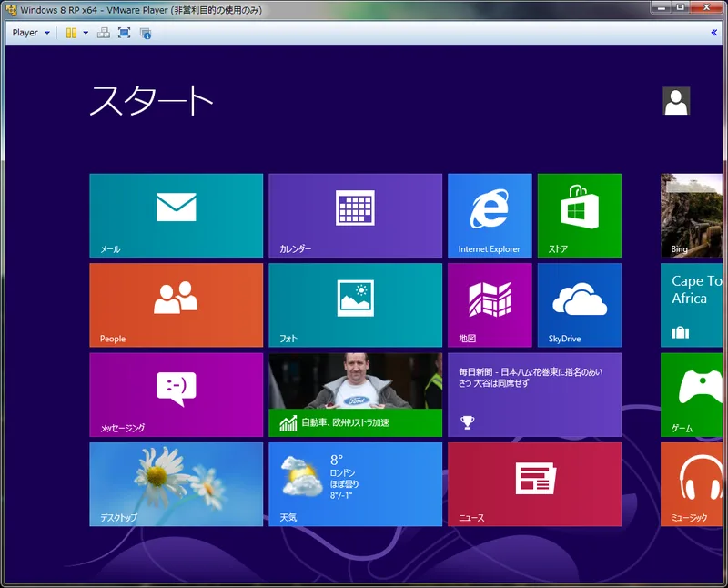Click the 天気 weather tile showing London
The image size is (728, 588).
355,484
